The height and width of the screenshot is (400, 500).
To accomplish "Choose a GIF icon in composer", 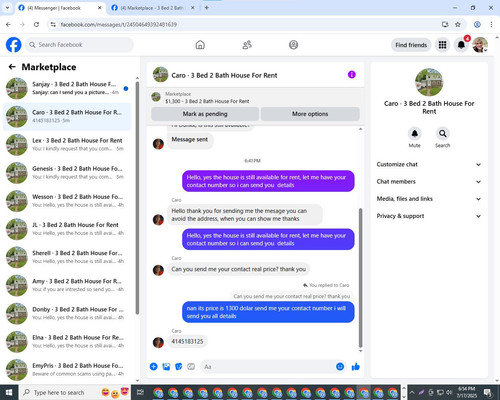I will [x=191, y=367].
